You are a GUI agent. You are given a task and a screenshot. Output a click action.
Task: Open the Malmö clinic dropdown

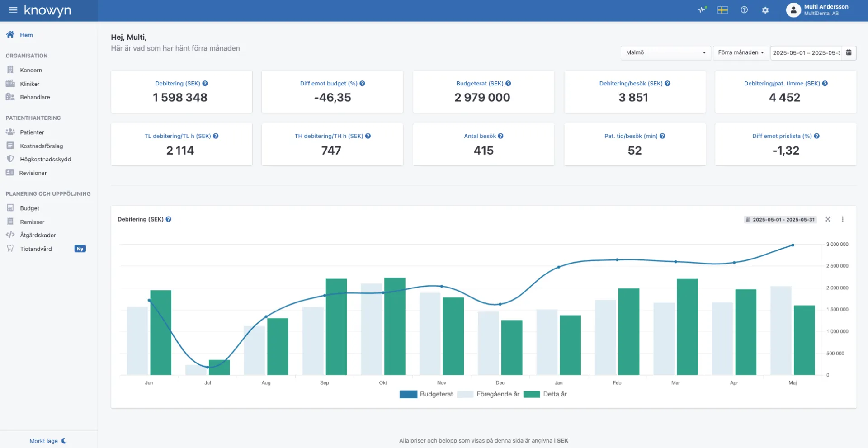click(x=665, y=53)
